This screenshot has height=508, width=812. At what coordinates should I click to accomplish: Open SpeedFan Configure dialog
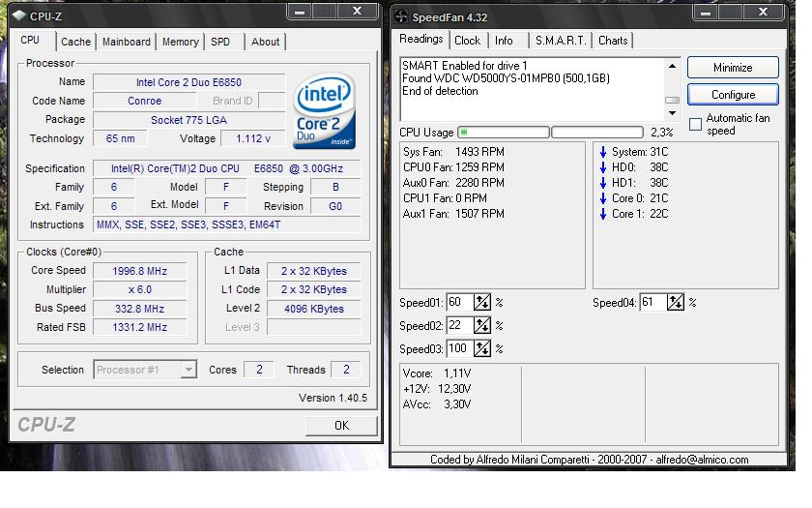(x=733, y=95)
